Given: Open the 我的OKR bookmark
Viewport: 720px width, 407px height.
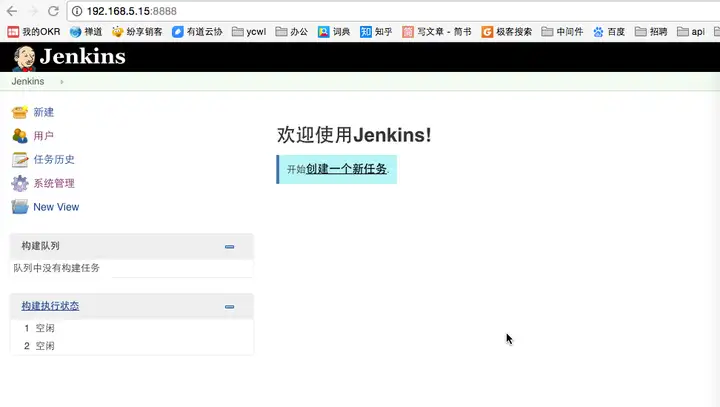Looking at the screenshot, I should pyautogui.click(x=34, y=32).
